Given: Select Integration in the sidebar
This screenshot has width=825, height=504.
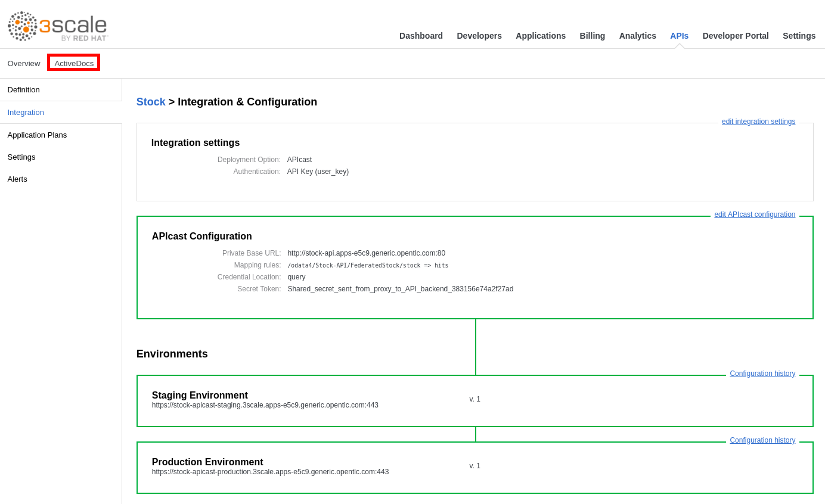Looking at the screenshot, I should pos(26,113).
